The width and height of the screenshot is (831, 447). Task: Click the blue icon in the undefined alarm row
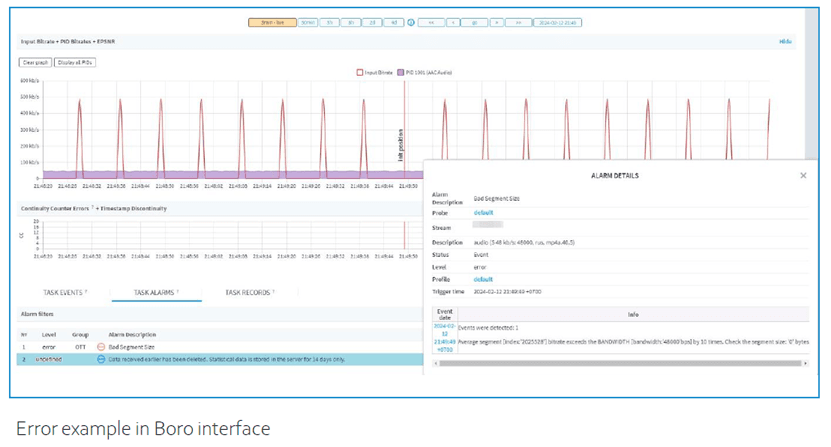tap(101, 358)
